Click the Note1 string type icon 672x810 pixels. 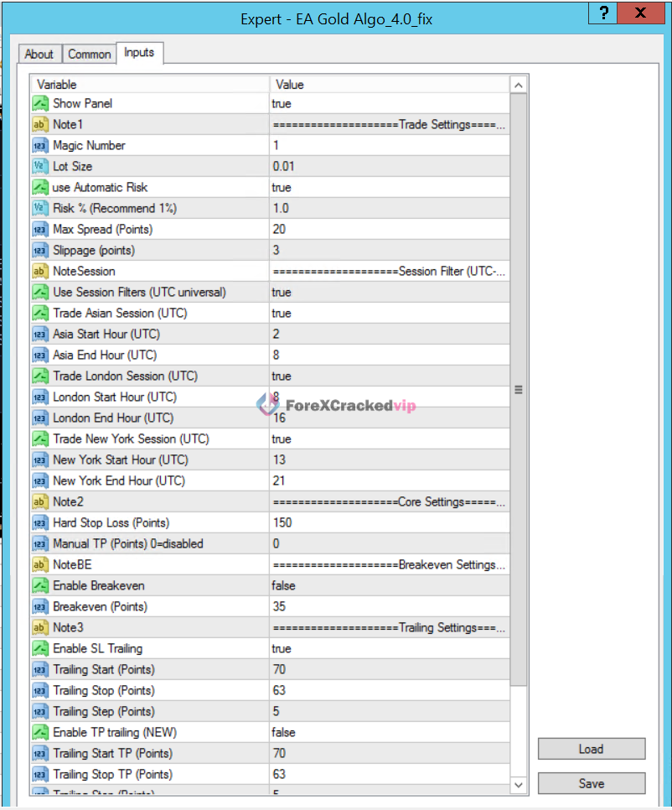(x=40, y=124)
